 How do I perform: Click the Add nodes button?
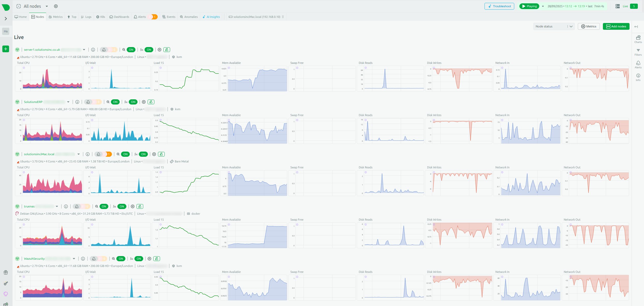point(616,26)
